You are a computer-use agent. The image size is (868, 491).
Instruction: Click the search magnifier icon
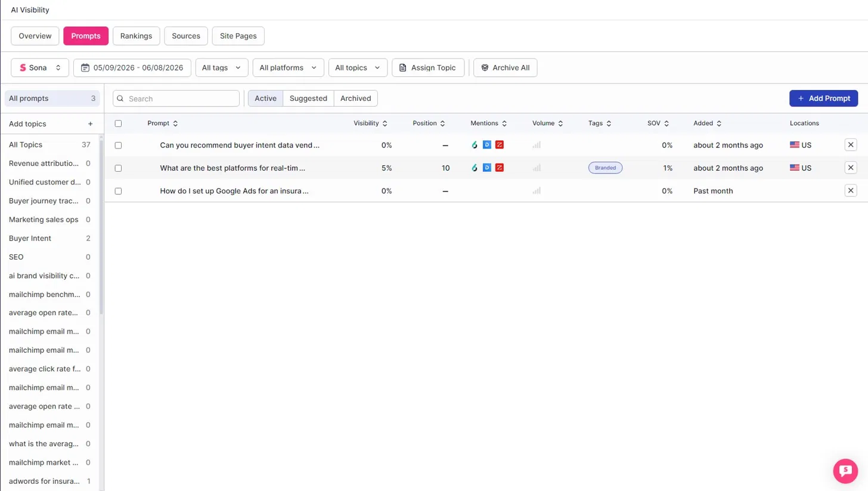click(x=120, y=98)
